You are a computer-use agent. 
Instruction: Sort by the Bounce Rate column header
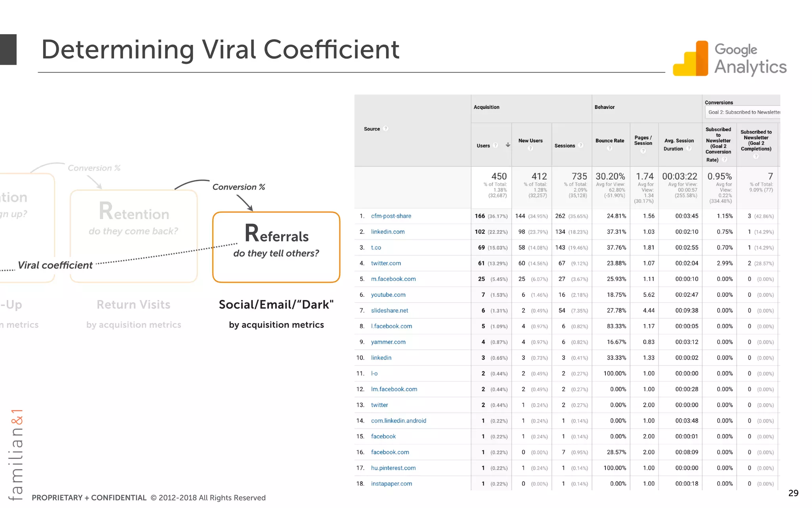click(610, 140)
